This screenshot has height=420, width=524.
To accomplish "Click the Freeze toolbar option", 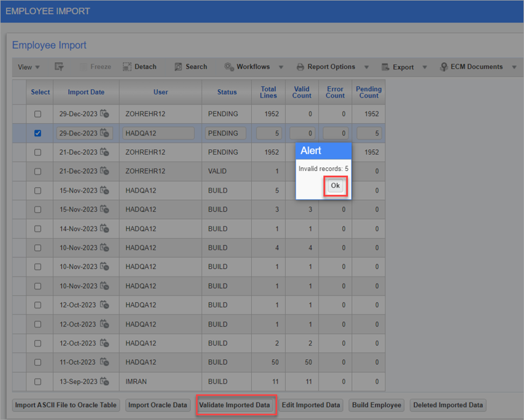I will pos(96,67).
